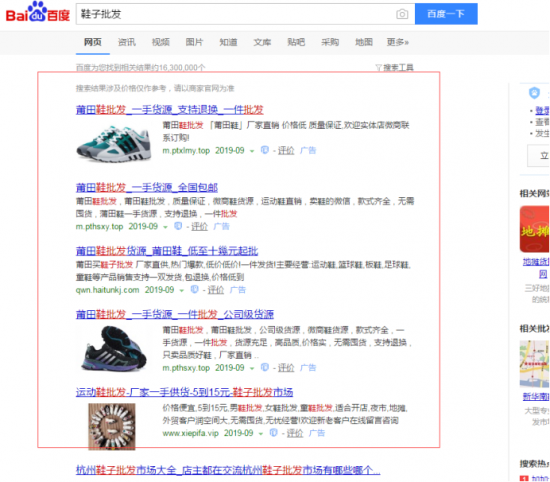This screenshot has height=482, width=550.
Task: Open camera image search icon
Action: tap(402, 14)
